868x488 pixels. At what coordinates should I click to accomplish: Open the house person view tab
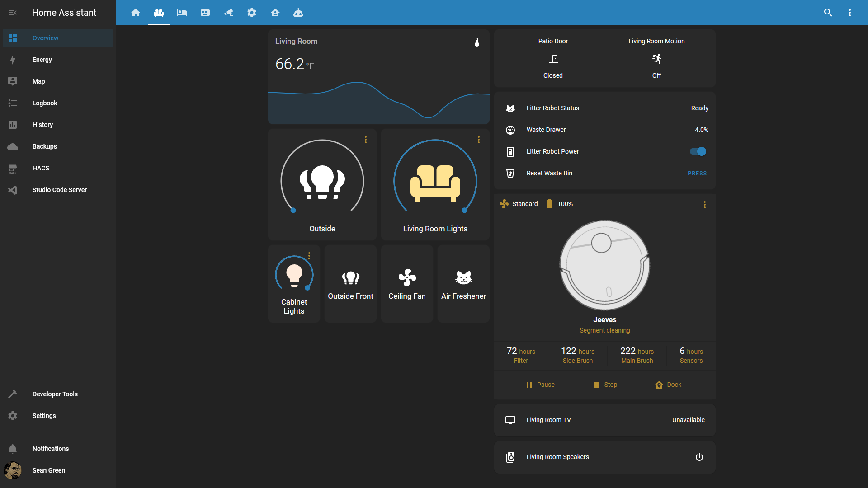tap(275, 13)
